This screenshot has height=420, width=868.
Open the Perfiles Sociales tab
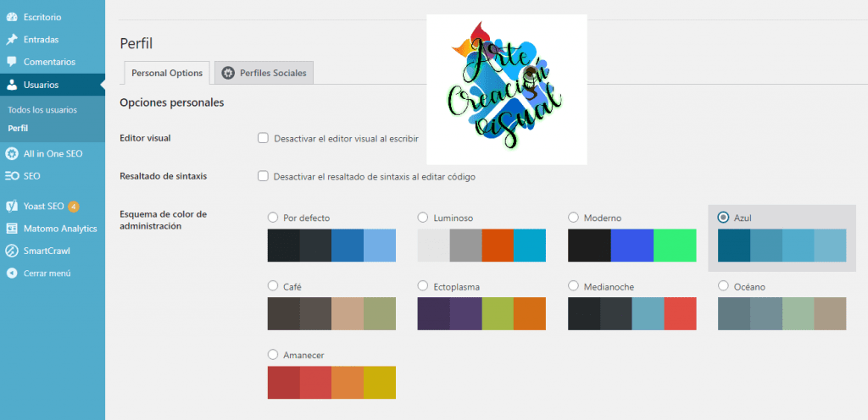pyautogui.click(x=264, y=73)
